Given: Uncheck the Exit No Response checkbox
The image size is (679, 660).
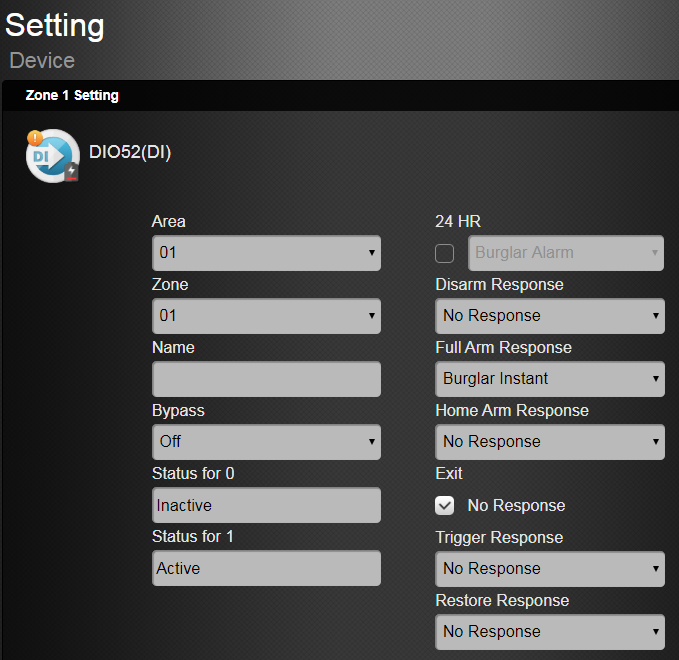Looking at the screenshot, I should coord(445,506).
